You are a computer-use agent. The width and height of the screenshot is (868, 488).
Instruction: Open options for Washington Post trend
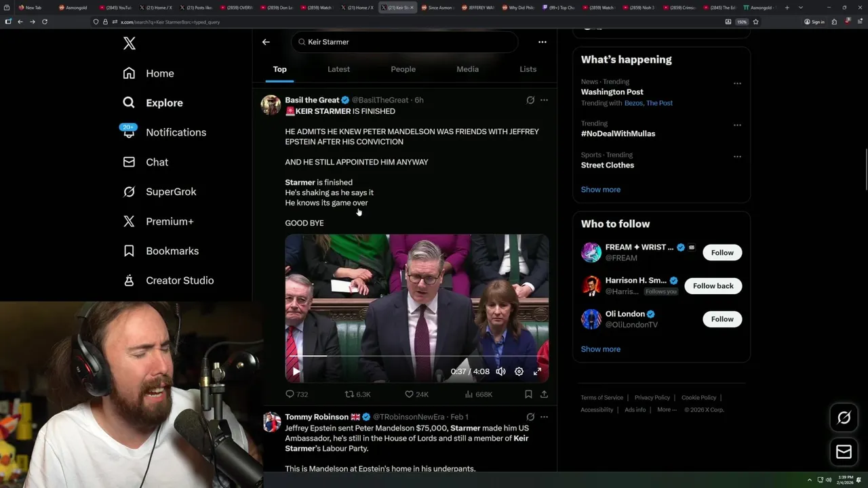click(x=737, y=84)
